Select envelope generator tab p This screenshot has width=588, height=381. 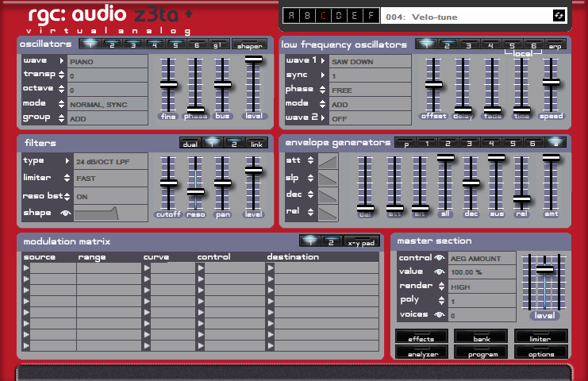pos(406,143)
